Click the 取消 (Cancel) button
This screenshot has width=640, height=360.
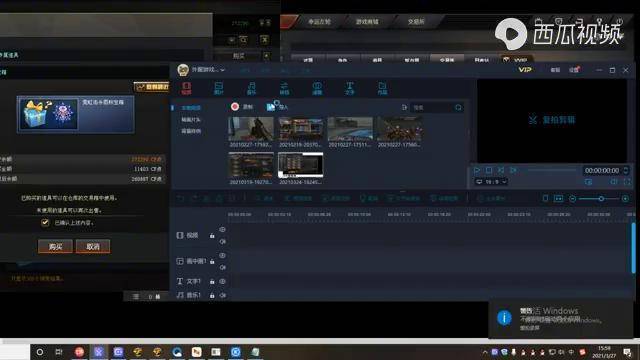[93, 247]
